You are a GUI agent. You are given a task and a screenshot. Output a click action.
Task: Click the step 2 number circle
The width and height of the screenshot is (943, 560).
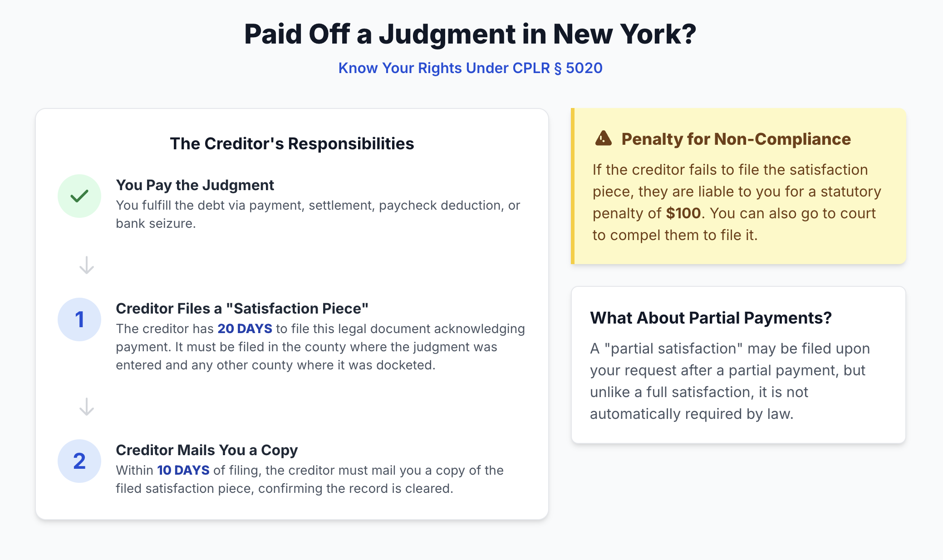pos(79,461)
